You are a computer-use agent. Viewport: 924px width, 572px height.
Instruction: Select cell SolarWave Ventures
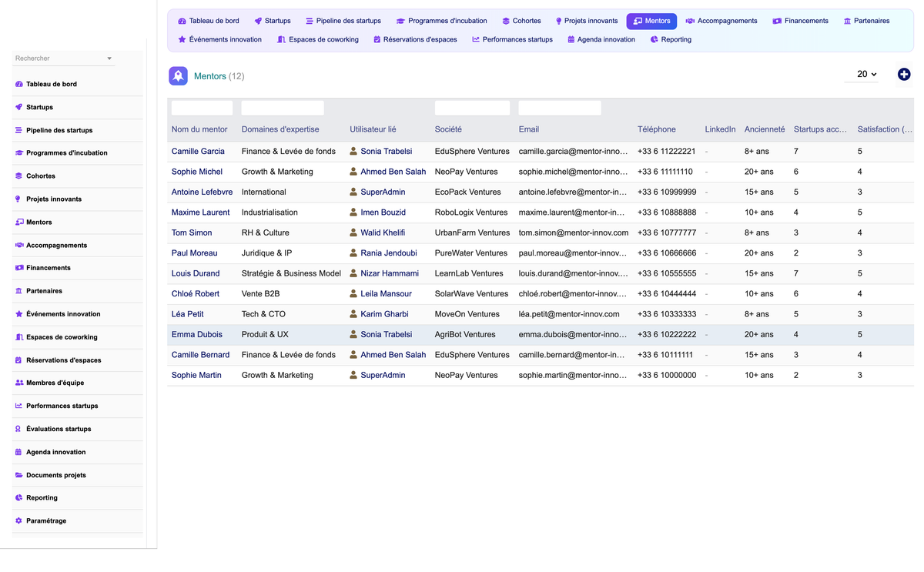472,294
